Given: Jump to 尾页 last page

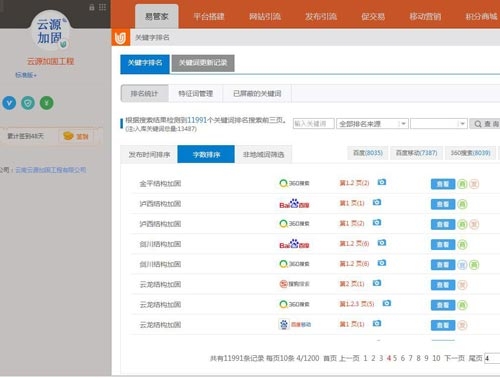Looking at the screenshot, I should pyautogui.click(x=475, y=358).
